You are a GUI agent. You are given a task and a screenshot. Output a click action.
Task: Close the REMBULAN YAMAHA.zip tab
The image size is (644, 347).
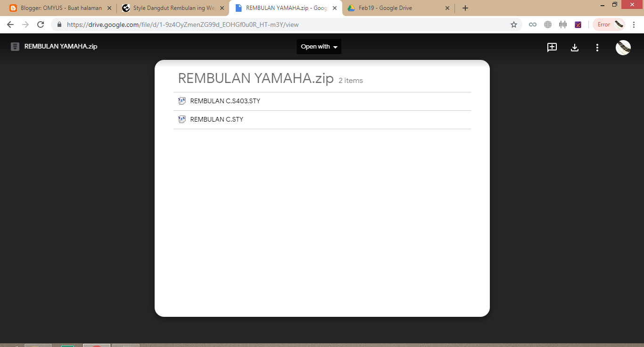335,8
